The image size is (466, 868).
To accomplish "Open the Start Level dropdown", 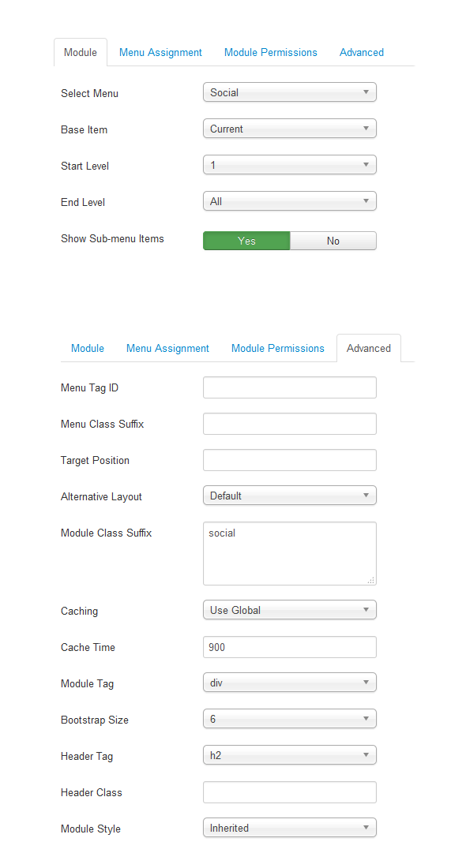I will [289, 165].
